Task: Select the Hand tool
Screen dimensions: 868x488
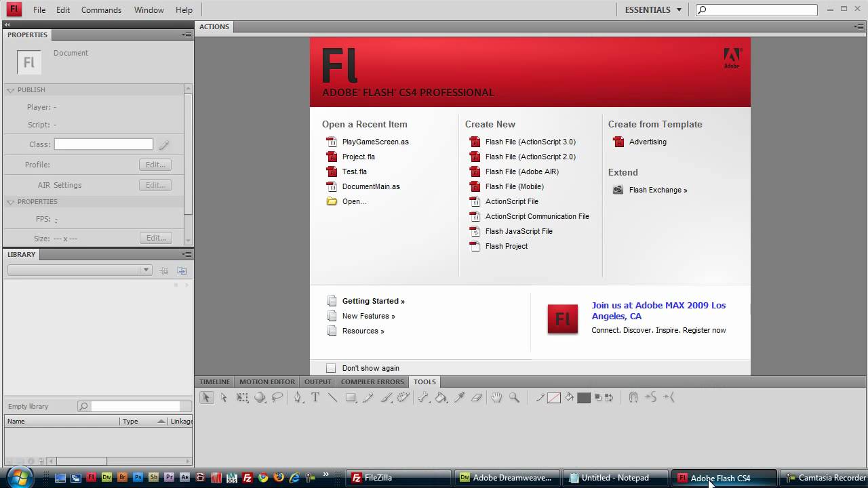Action: 496,398
